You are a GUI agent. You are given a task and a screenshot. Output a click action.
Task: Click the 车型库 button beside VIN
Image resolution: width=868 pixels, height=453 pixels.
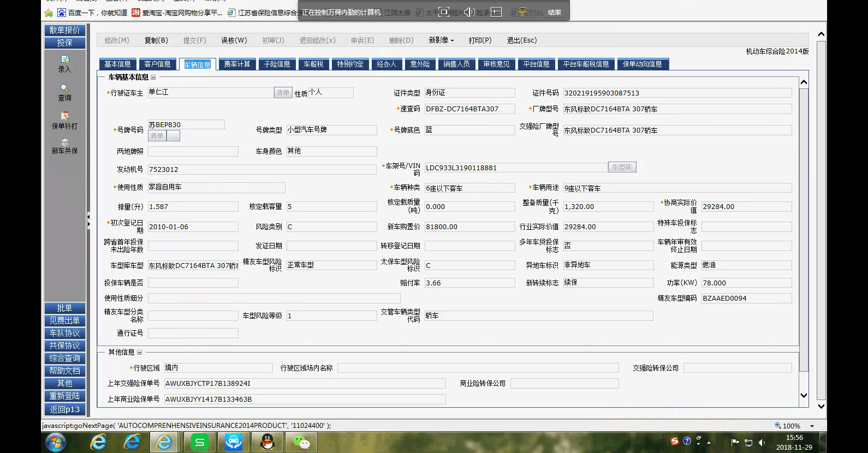pos(622,168)
